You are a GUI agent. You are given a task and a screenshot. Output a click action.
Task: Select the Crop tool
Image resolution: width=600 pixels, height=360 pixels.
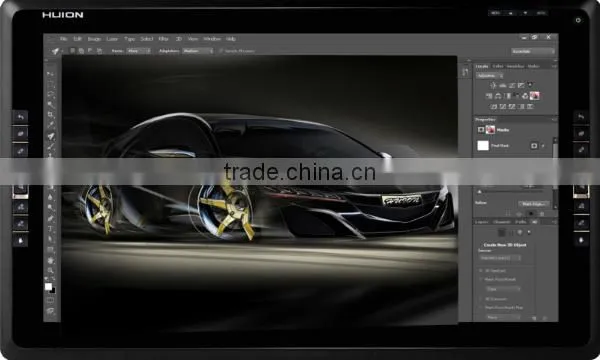(50, 114)
